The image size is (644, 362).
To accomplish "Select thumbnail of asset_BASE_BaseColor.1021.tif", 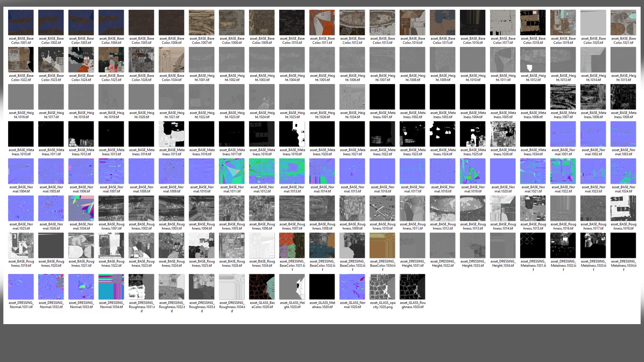I will click(x=623, y=22).
